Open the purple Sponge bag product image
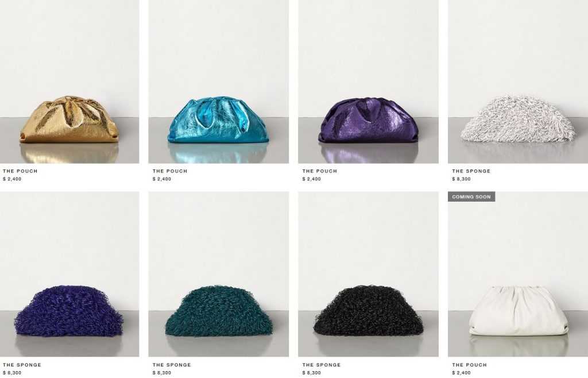The width and height of the screenshot is (588, 378). point(69,274)
